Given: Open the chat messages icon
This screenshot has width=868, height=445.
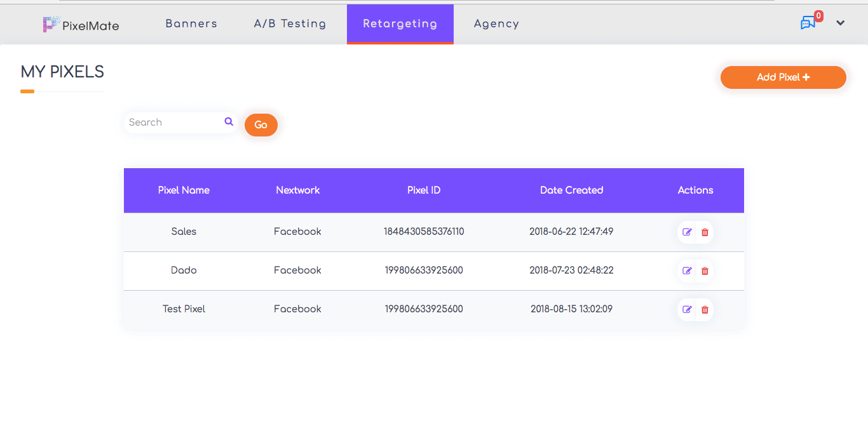Looking at the screenshot, I should click(808, 23).
